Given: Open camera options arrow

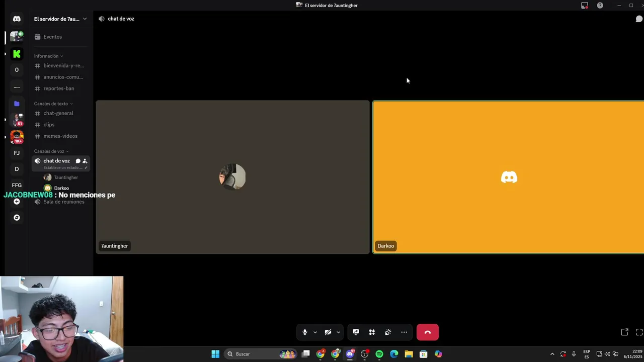Looking at the screenshot, I should pos(339,332).
